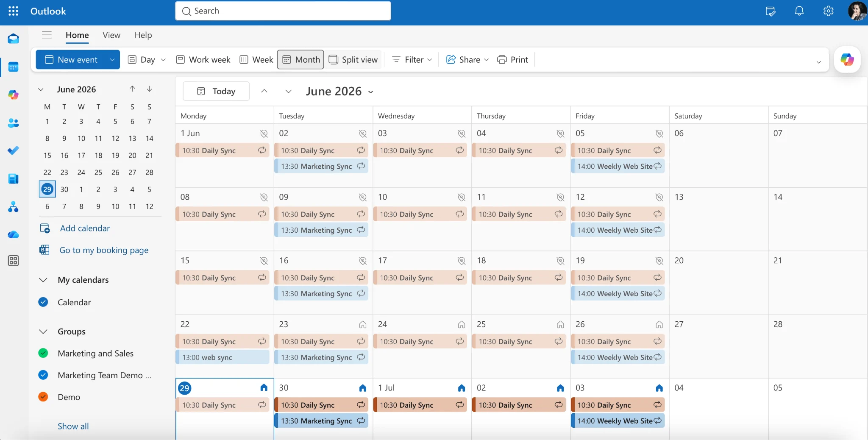The width and height of the screenshot is (868, 440).
Task: Toggle the Marketing and Sales group calendar
Action: 43,353
